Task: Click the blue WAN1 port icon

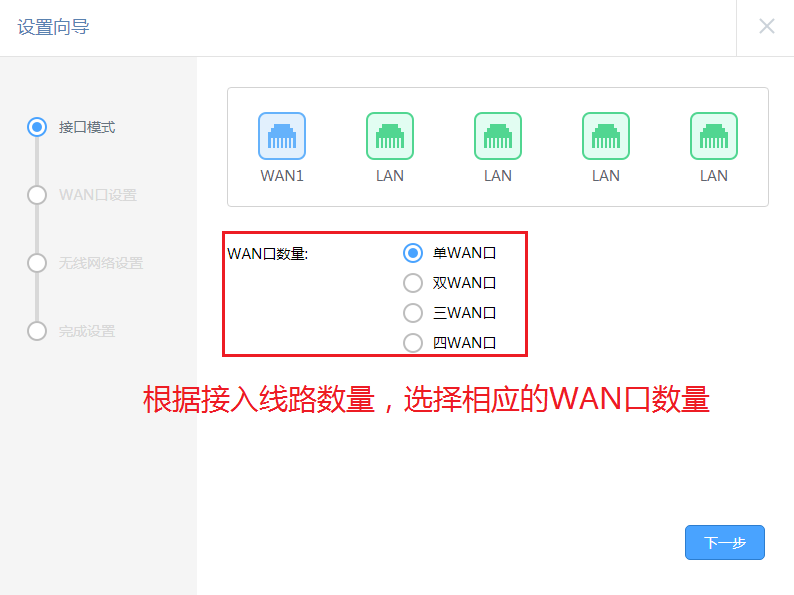Action: point(282,136)
